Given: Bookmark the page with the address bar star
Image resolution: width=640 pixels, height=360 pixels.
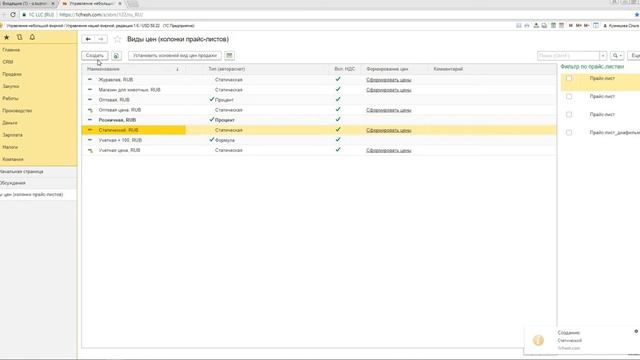Looking at the screenshot, I should pyautogui.click(x=637, y=15).
